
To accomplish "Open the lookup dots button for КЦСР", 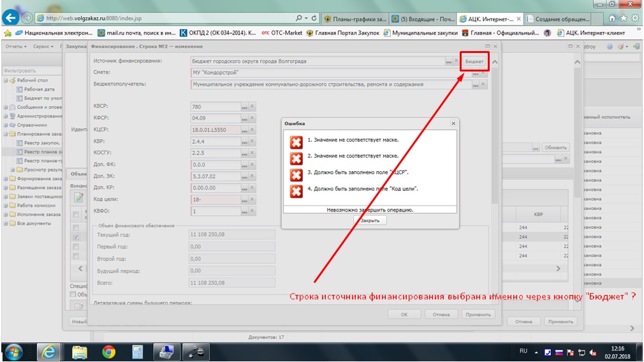I will point(244,130).
